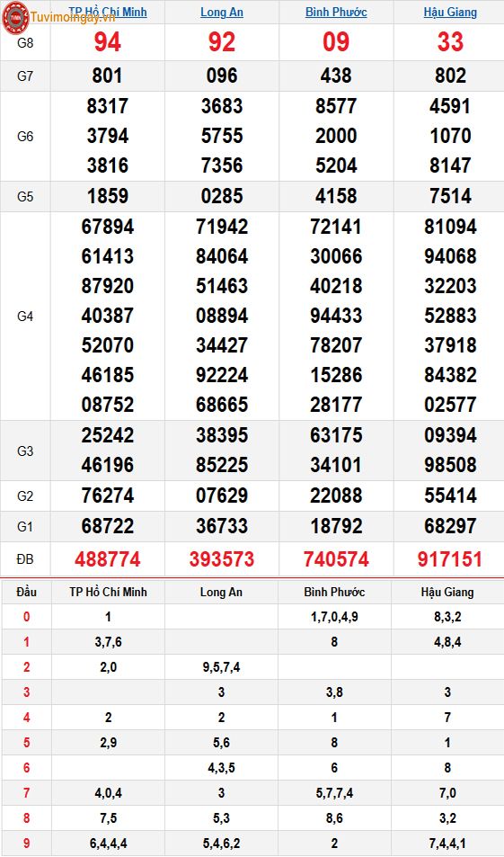The image size is (504, 857).
Task: Click G7 result 438 under Bình Phước
Action: 336,76
